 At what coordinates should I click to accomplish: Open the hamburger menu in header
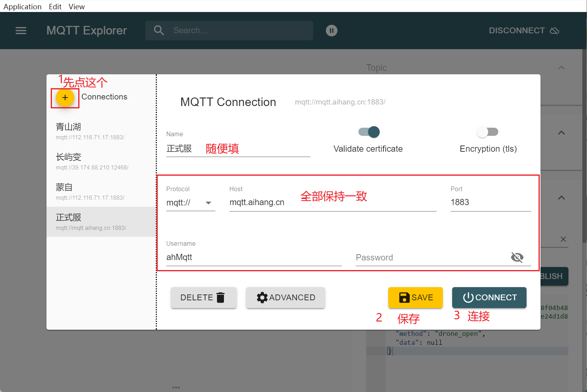click(x=21, y=31)
